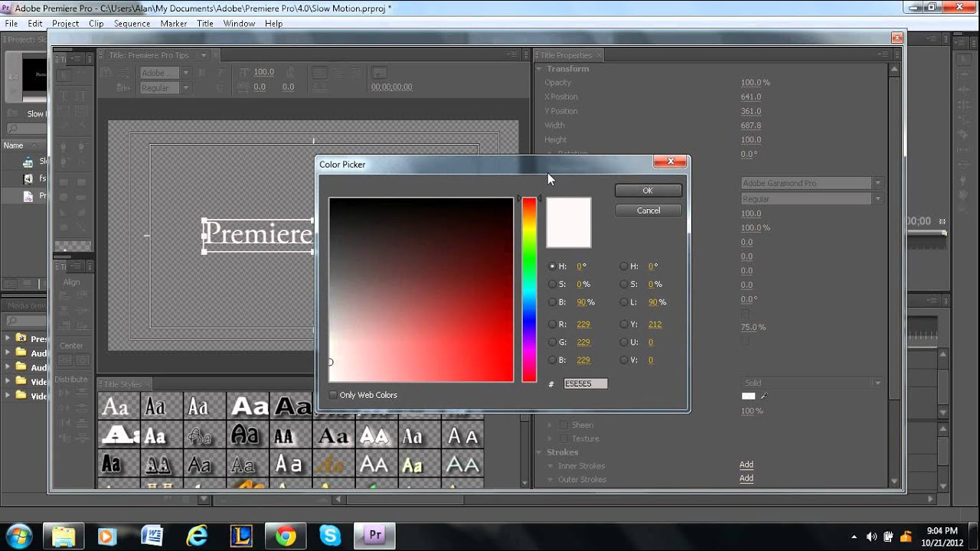The height and width of the screenshot is (551, 980).
Task: Open Windows Explorer from the taskbar
Action: [x=63, y=536]
